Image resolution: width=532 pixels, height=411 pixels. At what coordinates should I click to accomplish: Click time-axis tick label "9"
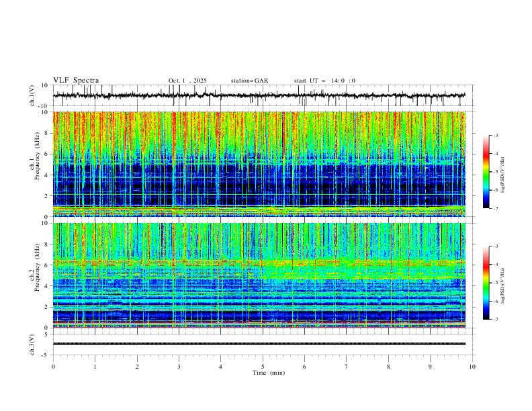[x=430, y=367]
